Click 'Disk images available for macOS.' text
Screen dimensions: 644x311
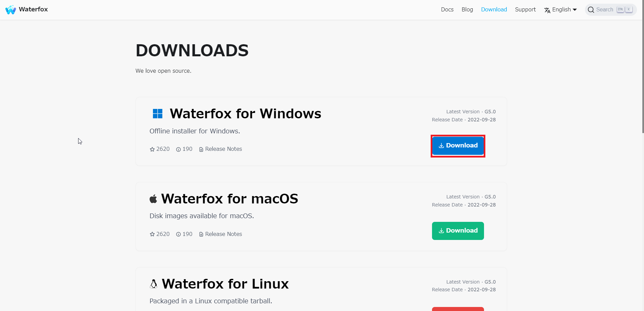[202, 216]
